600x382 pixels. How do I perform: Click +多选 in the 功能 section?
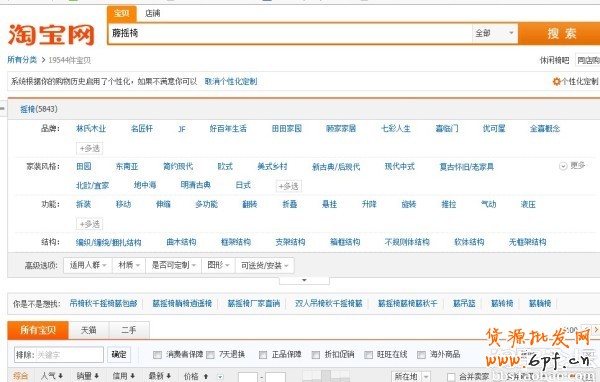point(90,224)
